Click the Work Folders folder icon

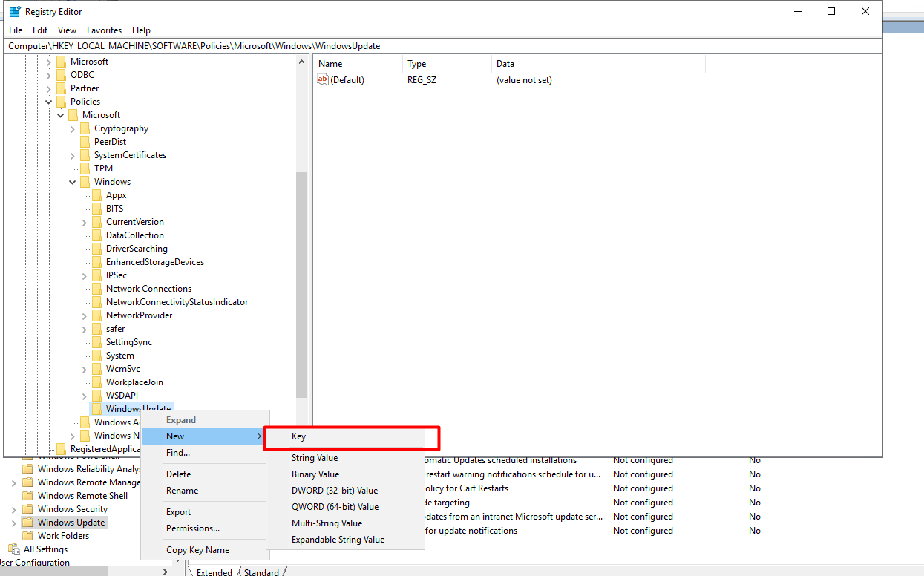click(x=28, y=536)
